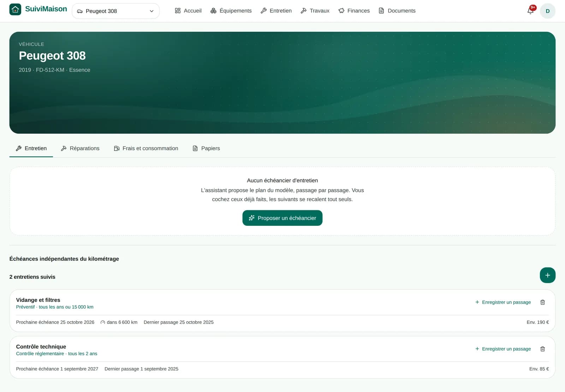
Task: Click 'Échéances indépendantes du kilométrage' heading
Action: 64,259
